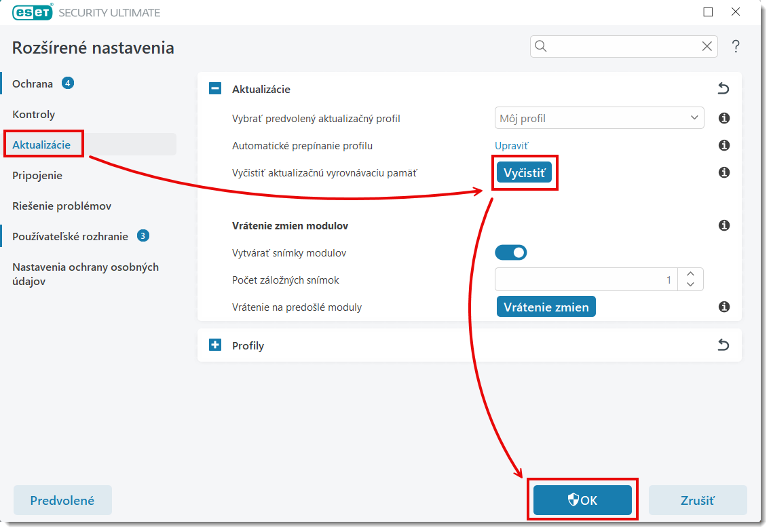The image size is (771, 532).
Task: Disable Vytvárať snímky modulov toggle
Action: click(511, 252)
